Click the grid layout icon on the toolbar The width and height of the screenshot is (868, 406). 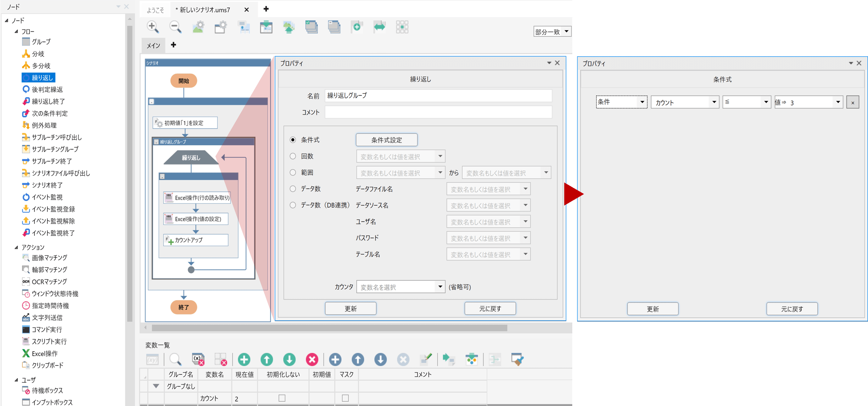402,27
